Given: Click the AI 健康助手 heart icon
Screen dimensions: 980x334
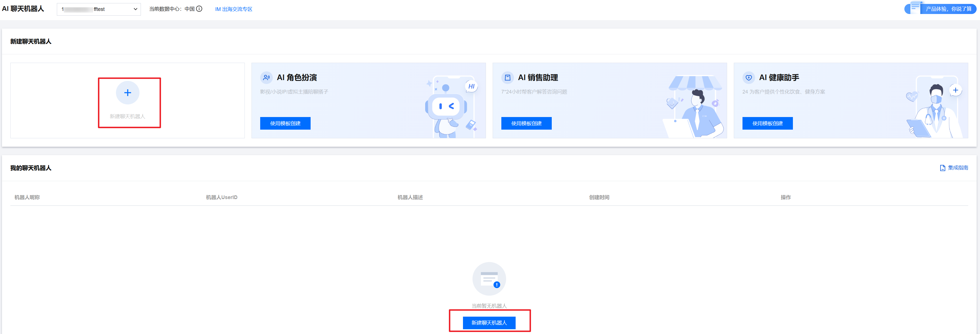Looking at the screenshot, I should (748, 78).
